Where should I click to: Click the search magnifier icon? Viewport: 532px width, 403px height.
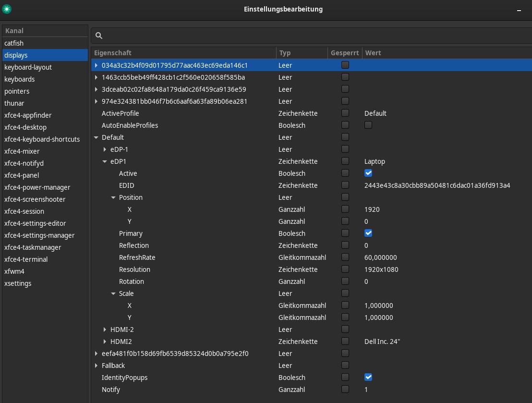point(99,36)
